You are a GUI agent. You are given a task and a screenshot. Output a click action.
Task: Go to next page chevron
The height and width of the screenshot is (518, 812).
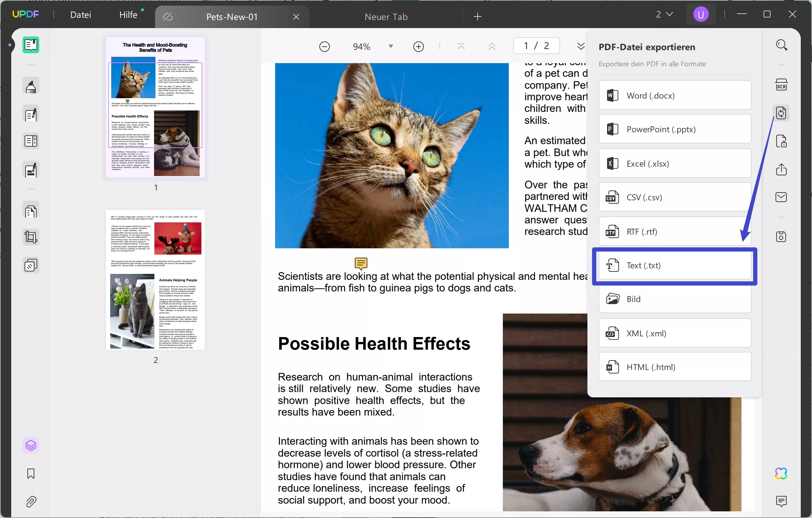[x=581, y=46]
